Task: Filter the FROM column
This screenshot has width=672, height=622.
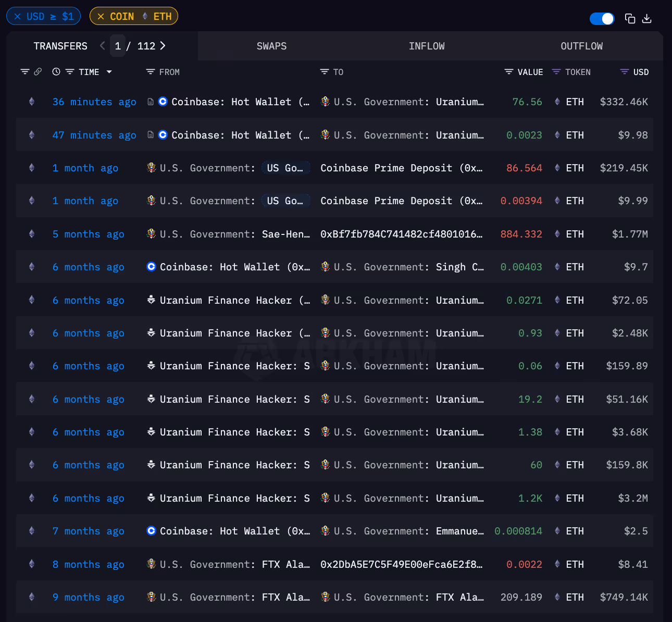Action: pyautogui.click(x=151, y=72)
